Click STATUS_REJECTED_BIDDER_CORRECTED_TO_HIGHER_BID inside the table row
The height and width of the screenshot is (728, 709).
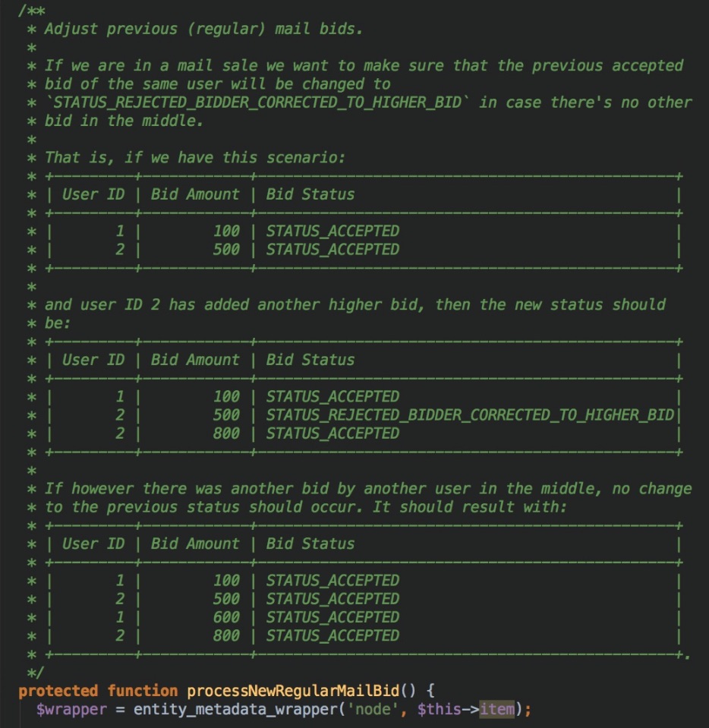click(x=470, y=415)
